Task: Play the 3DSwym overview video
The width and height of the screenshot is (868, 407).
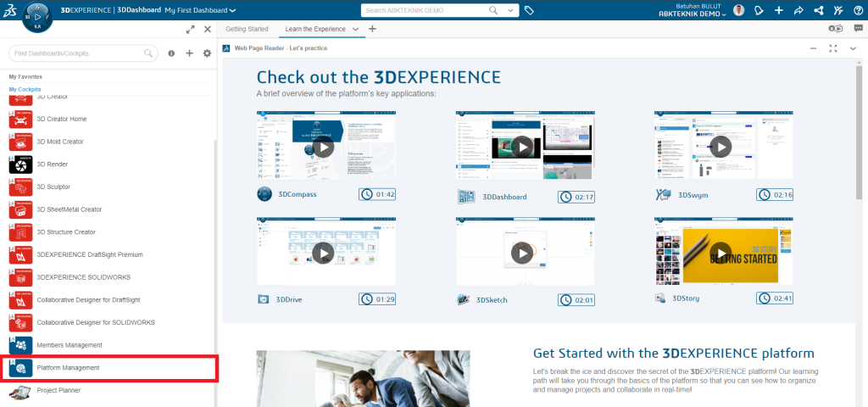Action: click(x=721, y=146)
